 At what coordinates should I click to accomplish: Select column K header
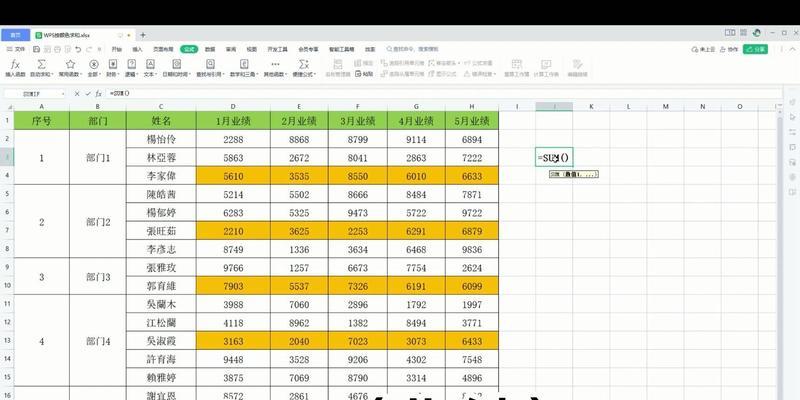tap(591, 107)
